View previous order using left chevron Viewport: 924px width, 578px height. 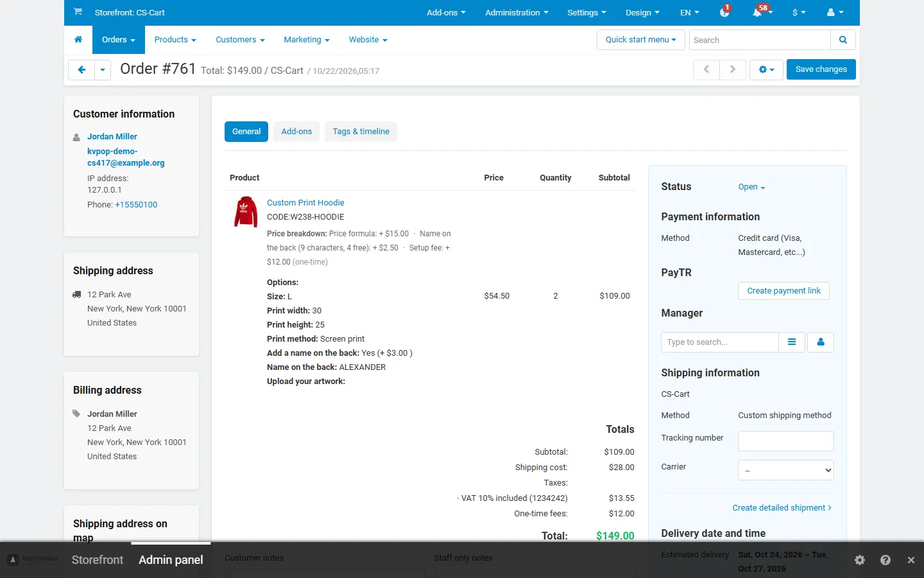tap(706, 69)
